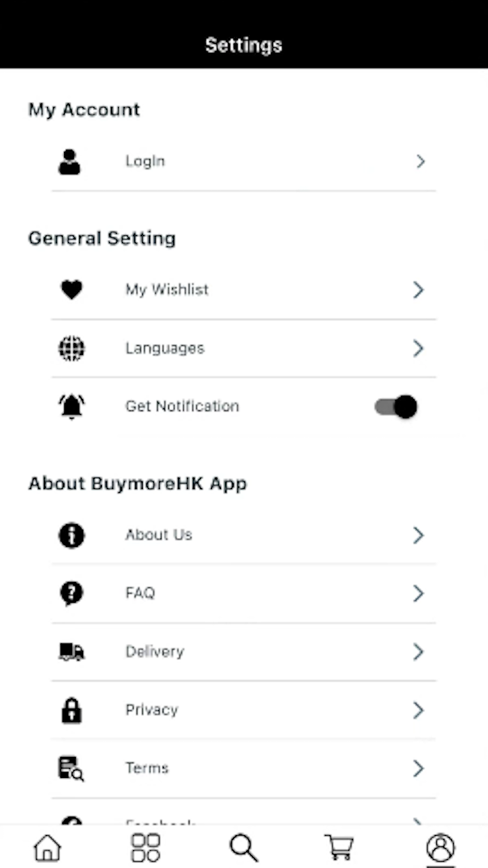This screenshot has height=868, width=488.
Task: Tap the account icon in bottom navigation
Action: [x=441, y=847]
